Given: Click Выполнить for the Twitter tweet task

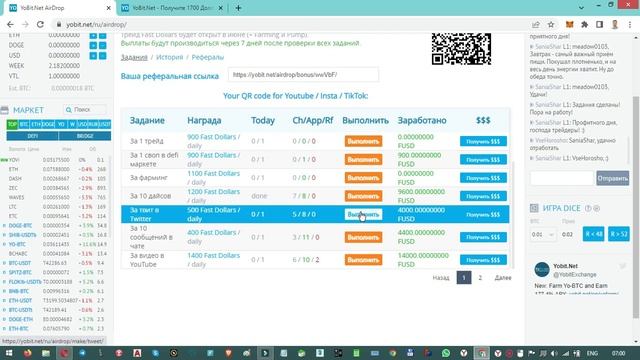Looking at the screenshot, I should coord(363,214).
